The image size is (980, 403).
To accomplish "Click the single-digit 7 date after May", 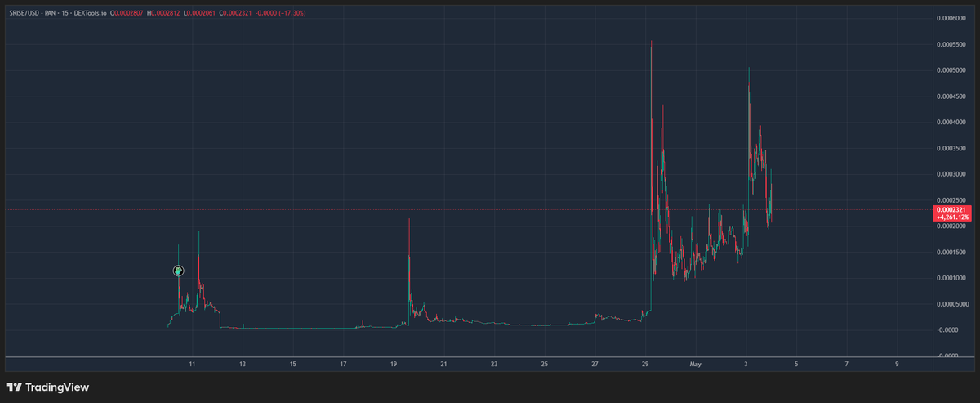I will (x=847, y=363).
